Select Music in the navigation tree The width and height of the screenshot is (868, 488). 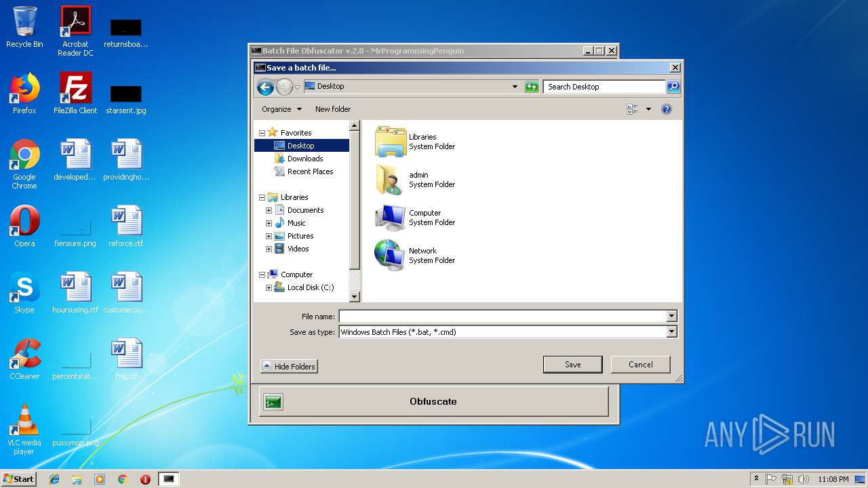tap(296, 223)
